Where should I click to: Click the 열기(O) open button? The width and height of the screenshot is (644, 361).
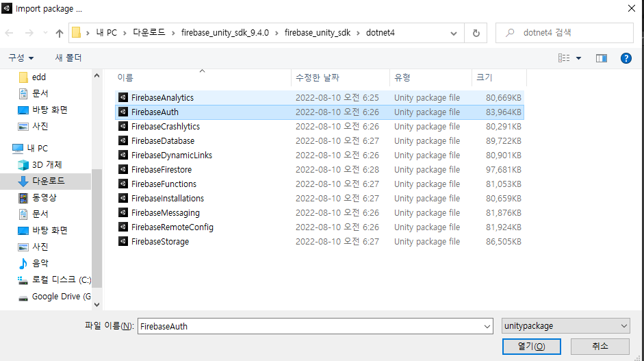(532, 346)
